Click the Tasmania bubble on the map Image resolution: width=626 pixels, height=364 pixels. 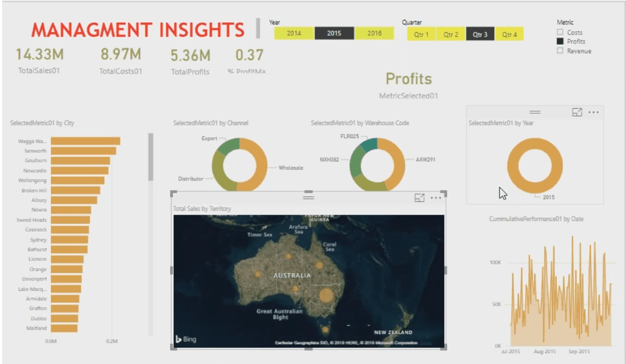point(325,330)
